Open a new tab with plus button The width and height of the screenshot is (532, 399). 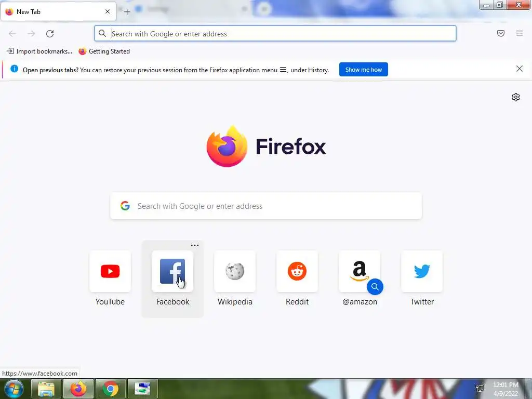[x=127, y=12]
